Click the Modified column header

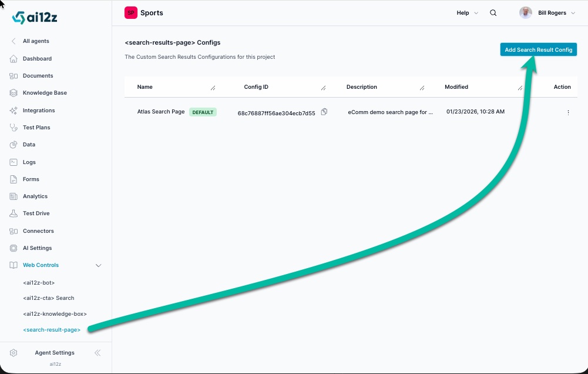[x=456, y=87]
